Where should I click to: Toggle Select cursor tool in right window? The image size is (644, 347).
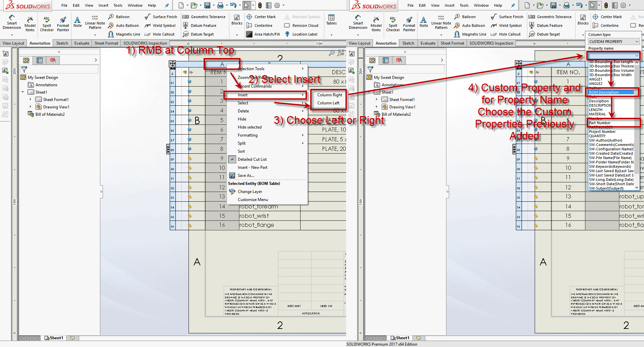(x=593, y=5)
